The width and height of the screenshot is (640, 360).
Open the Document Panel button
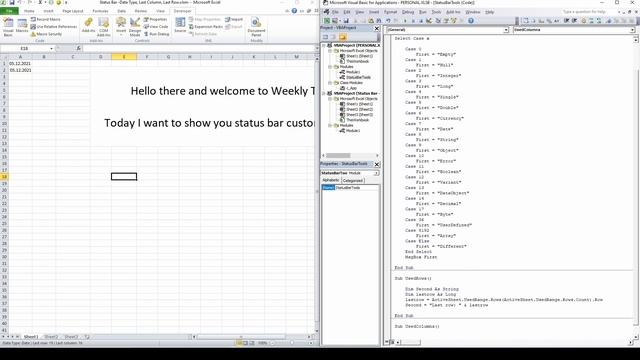tap(256, 27)
